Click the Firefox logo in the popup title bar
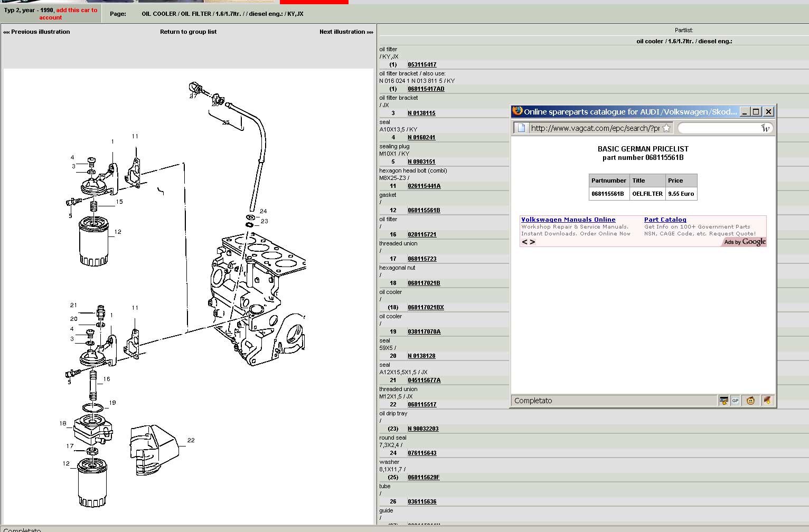 [518, 111]
